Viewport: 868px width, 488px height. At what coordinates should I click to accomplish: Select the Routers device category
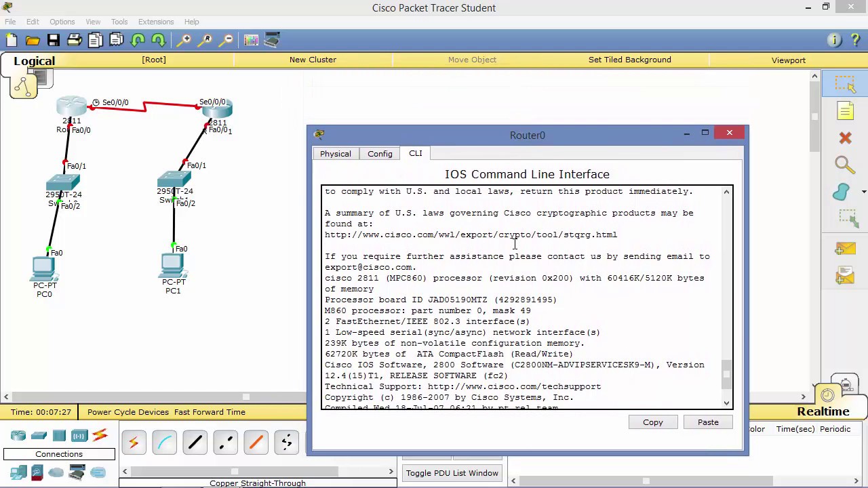tap(18, 435)
